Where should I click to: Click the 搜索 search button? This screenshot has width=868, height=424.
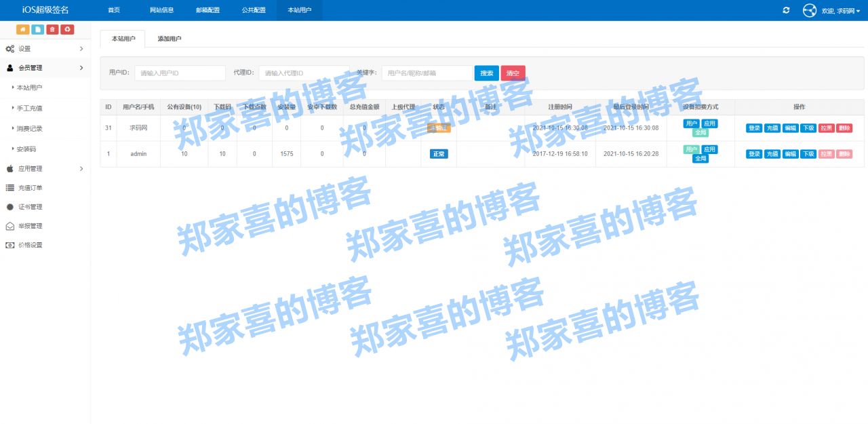tap(487, 73)
